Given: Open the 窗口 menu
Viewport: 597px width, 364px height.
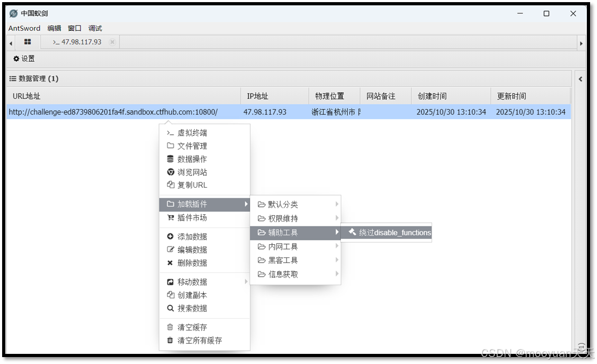Looking at the screenshot, I should pyautogui.click(x=75, y=28).
